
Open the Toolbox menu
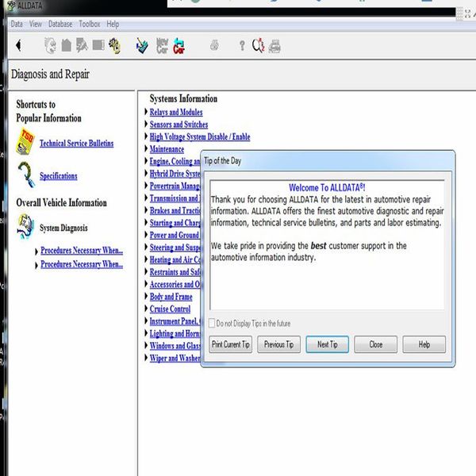(x=89, y=24)
